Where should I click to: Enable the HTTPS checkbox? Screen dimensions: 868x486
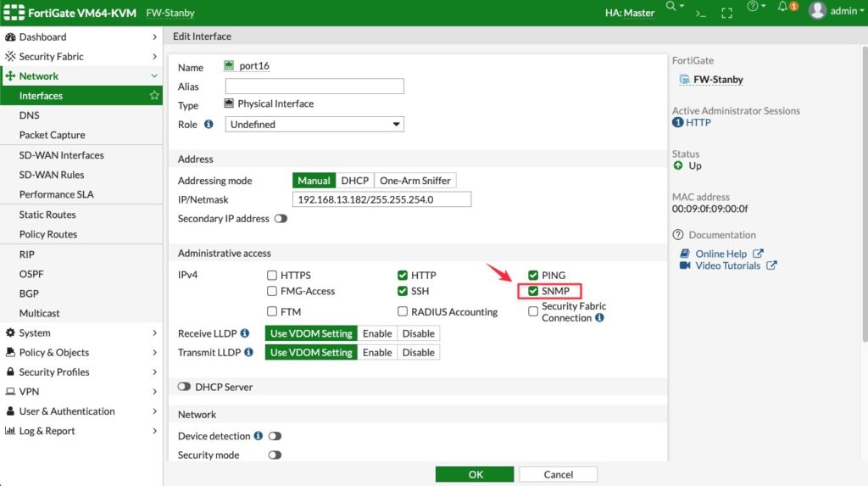click(272, 275)
